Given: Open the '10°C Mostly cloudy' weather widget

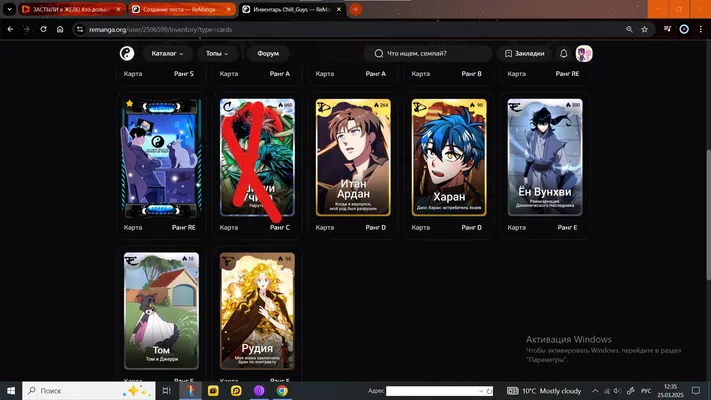Looking at the screenshot, I should click(x=544, y=390).
